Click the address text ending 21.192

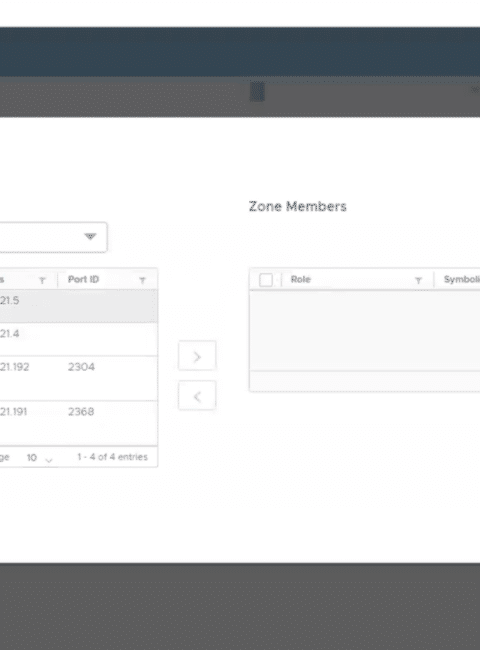click(15, 367)
